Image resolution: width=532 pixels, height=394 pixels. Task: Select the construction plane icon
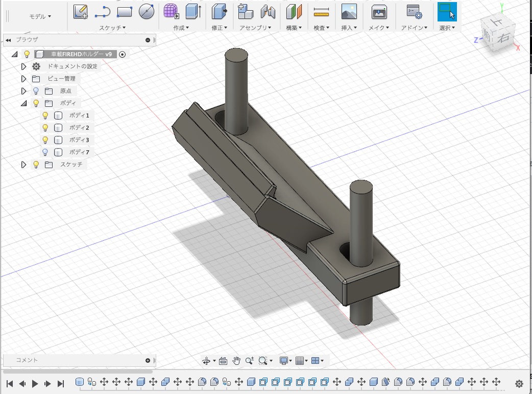[294, 11]
